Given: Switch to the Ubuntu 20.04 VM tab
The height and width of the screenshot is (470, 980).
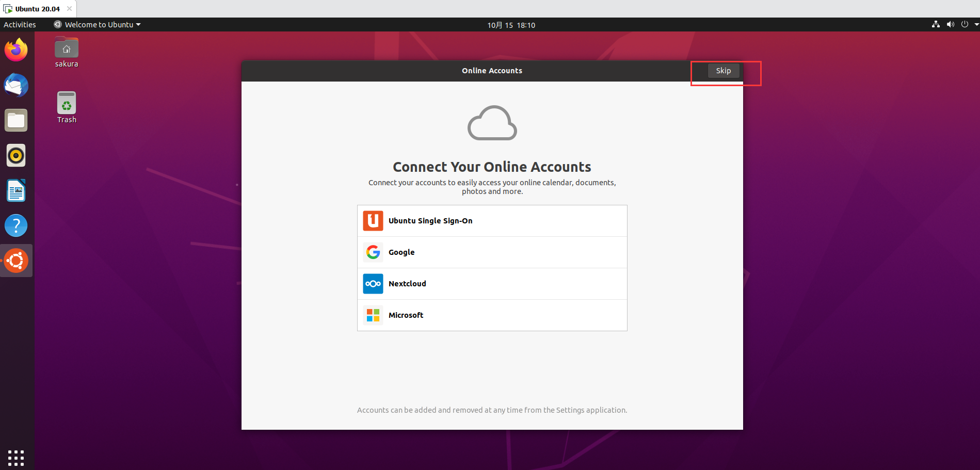Looking at the screenshot, I should [x=37, y=9].
